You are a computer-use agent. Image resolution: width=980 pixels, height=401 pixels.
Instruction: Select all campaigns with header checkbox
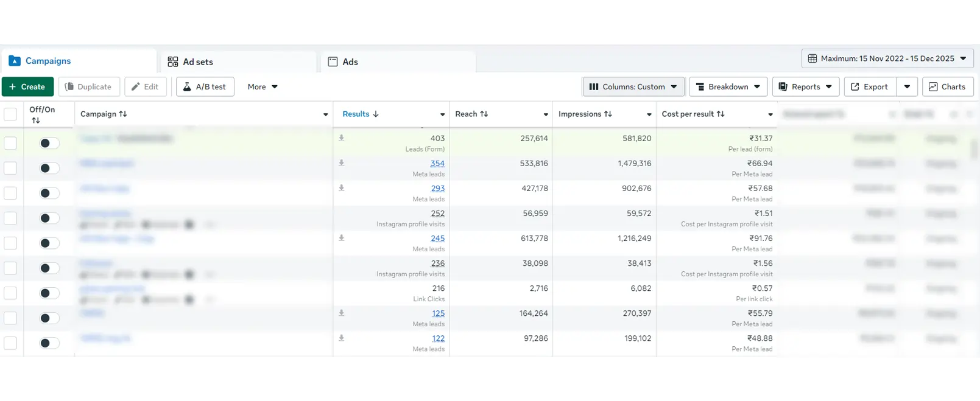(x=10, y=114)
